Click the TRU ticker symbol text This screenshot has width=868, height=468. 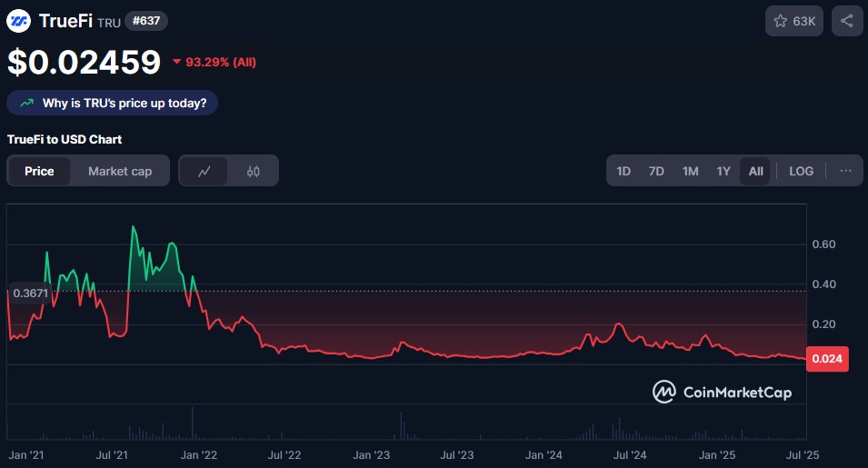[x=109, y=23]
